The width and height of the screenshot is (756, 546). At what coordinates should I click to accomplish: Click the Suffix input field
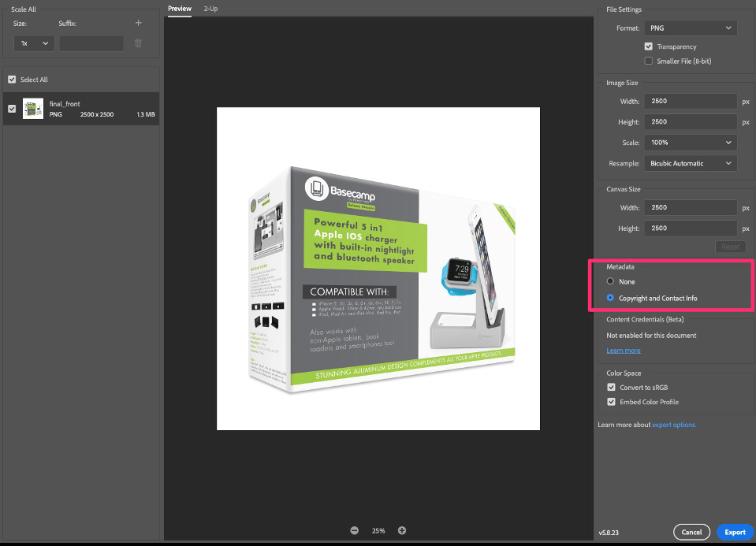[x=91, y=43]
